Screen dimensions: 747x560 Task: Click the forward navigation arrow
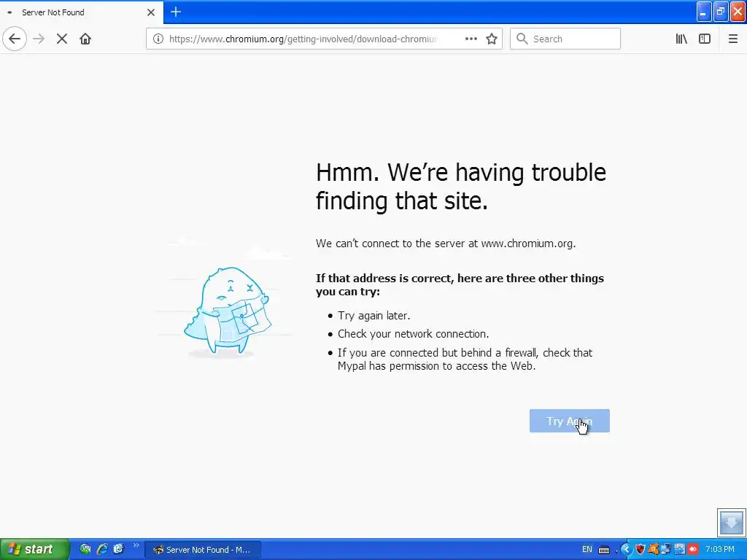tap(39, 39)
